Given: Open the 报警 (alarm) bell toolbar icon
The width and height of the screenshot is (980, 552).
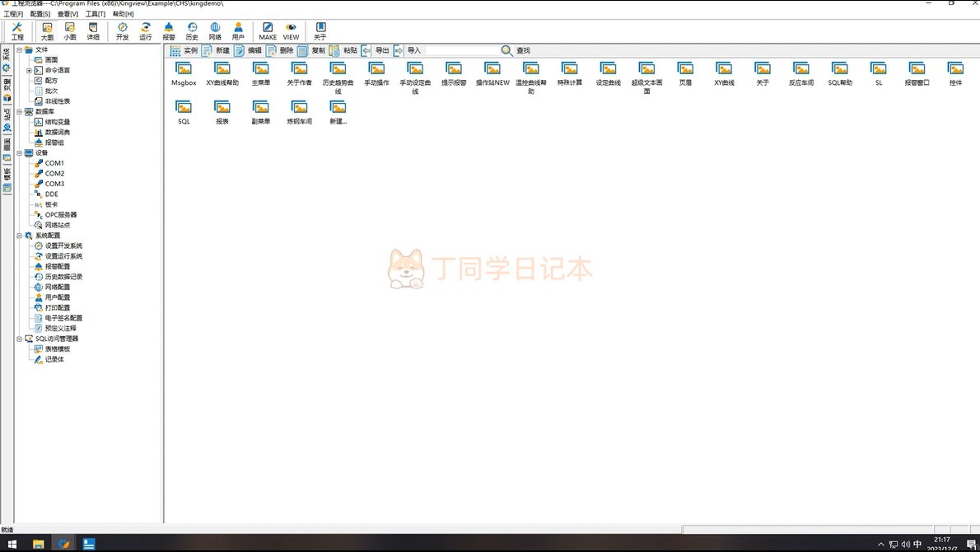Looking at the screenshot, I should coord(169,31).
